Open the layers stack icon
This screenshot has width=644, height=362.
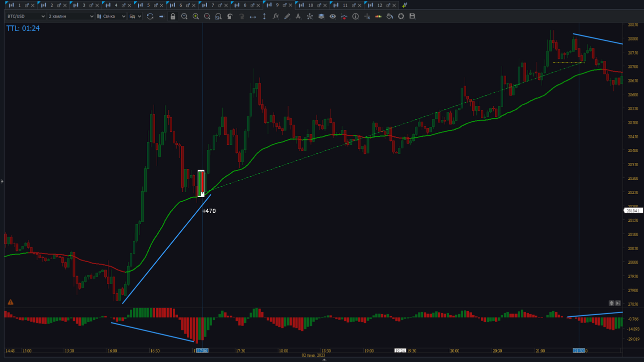tap(321, 16)
